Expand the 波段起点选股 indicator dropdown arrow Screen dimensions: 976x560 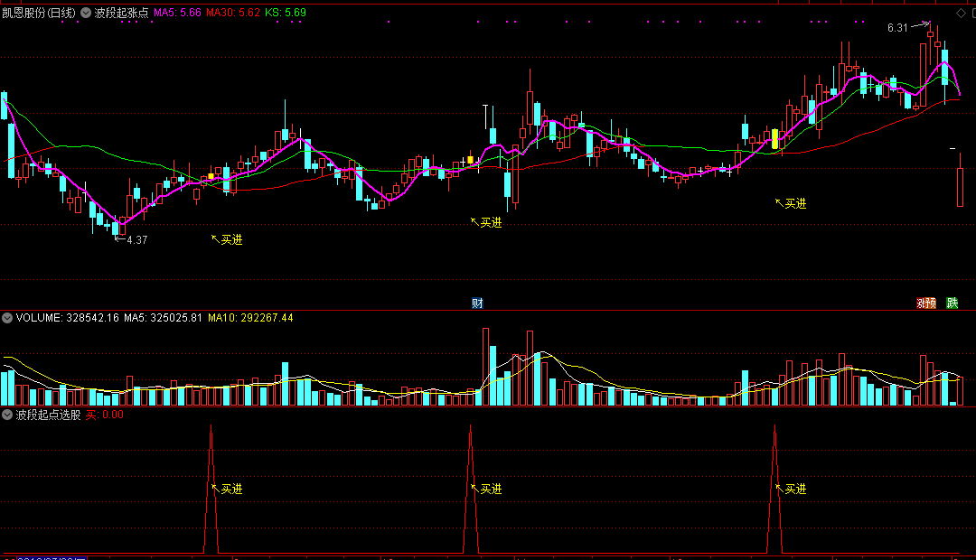click(x=7, y=415)
